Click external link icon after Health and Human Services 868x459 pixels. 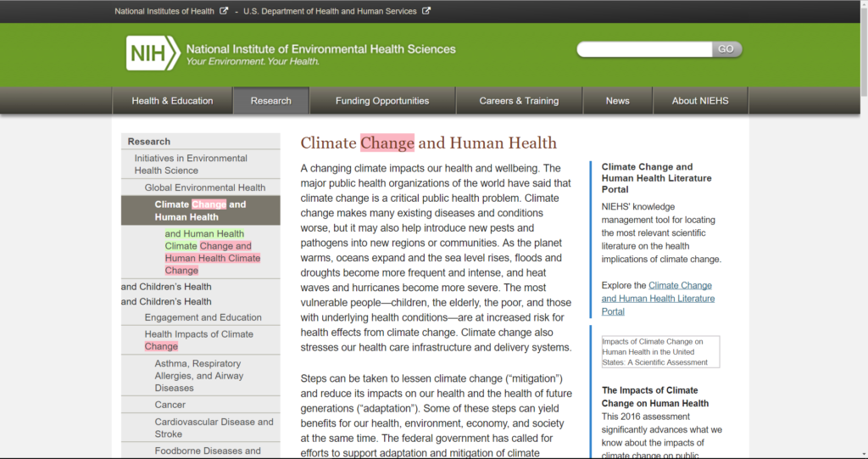(x=426, y=10)
